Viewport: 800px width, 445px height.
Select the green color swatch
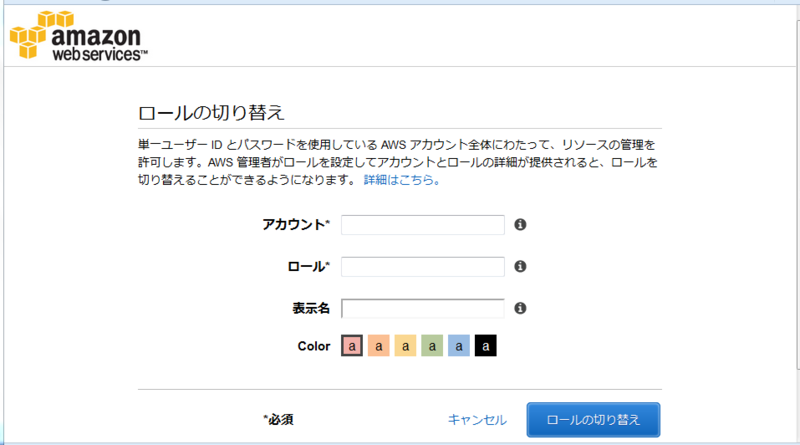point(432,345)
